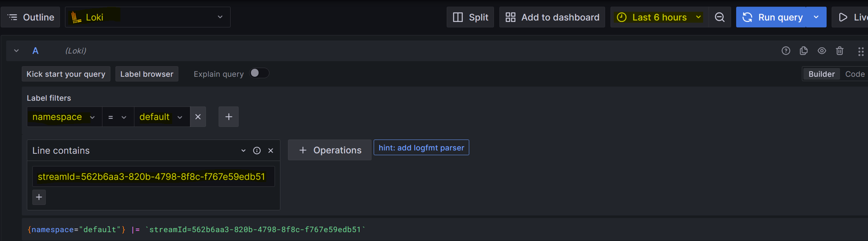Open Last 6 hours time picker
The width and height of the screenshot is (868, 241).
pyautogui.click(x=659, y=17)
